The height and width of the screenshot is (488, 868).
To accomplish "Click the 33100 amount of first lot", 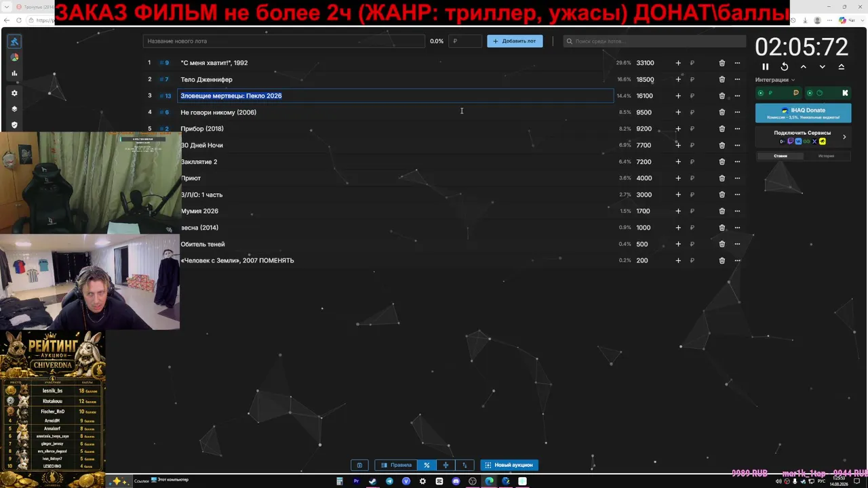I will (645, 63).
